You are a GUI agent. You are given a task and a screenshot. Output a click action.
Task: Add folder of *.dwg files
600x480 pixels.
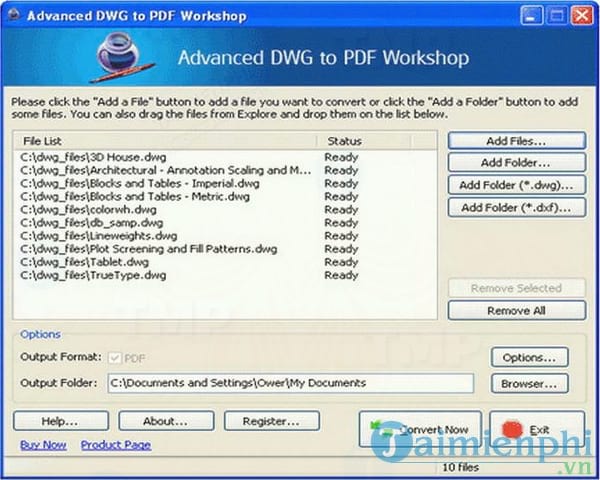517,185
